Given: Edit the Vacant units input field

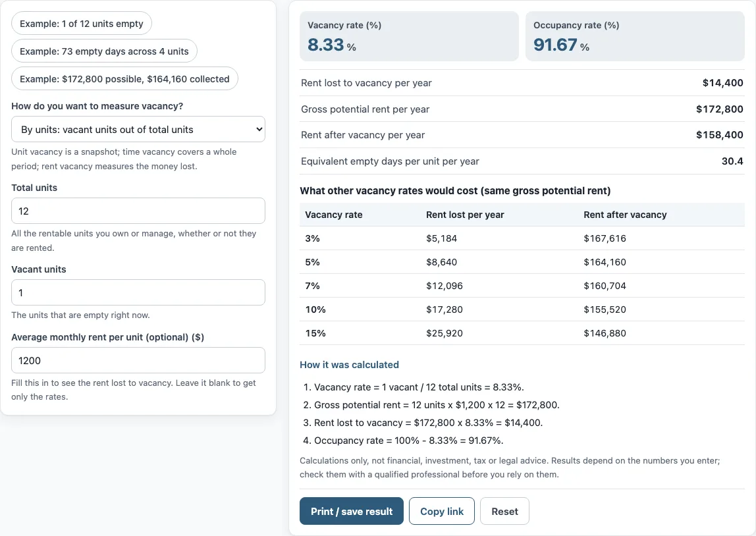Looking at the screenshot, I should click(138, 292).
